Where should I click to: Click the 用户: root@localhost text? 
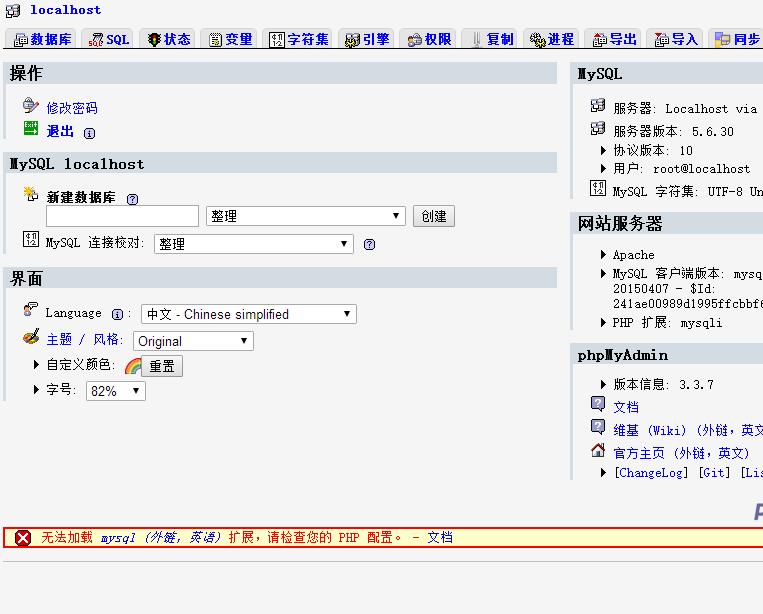tap(681, 168)
